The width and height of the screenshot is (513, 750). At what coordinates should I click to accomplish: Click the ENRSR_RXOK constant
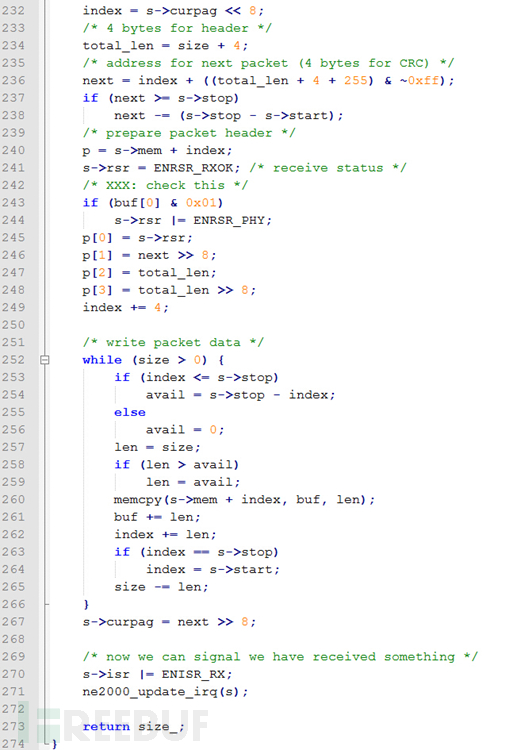(193, 168)
